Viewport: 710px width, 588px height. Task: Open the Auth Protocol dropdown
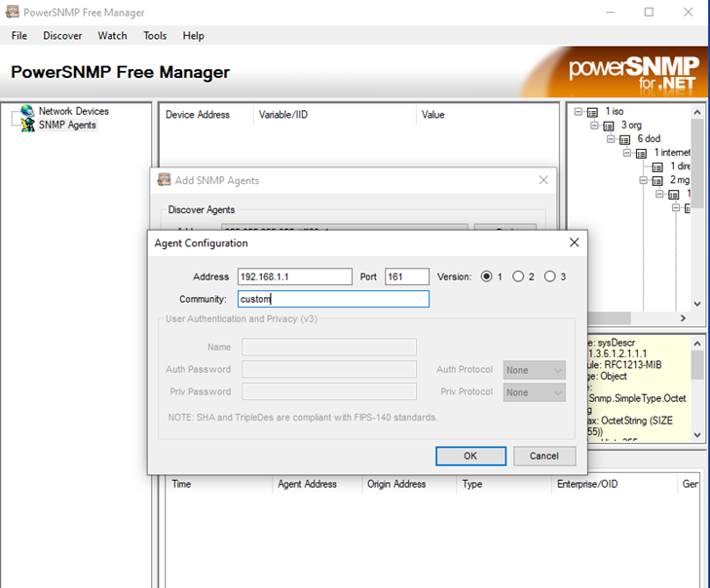pos(535,370)
